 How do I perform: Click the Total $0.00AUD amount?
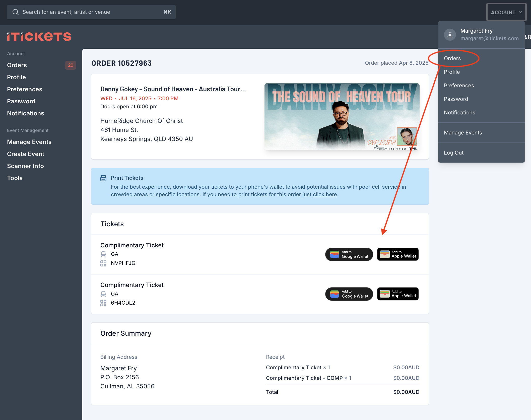(406, 392)
